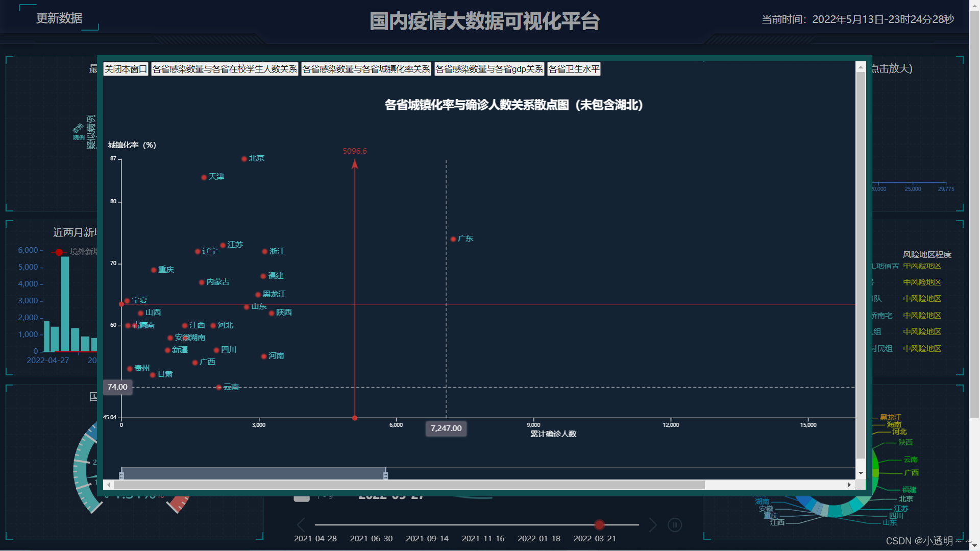Screen dimensions: 980x551
Task: Click the 广东 scatter point
Action: click(453, 239)
